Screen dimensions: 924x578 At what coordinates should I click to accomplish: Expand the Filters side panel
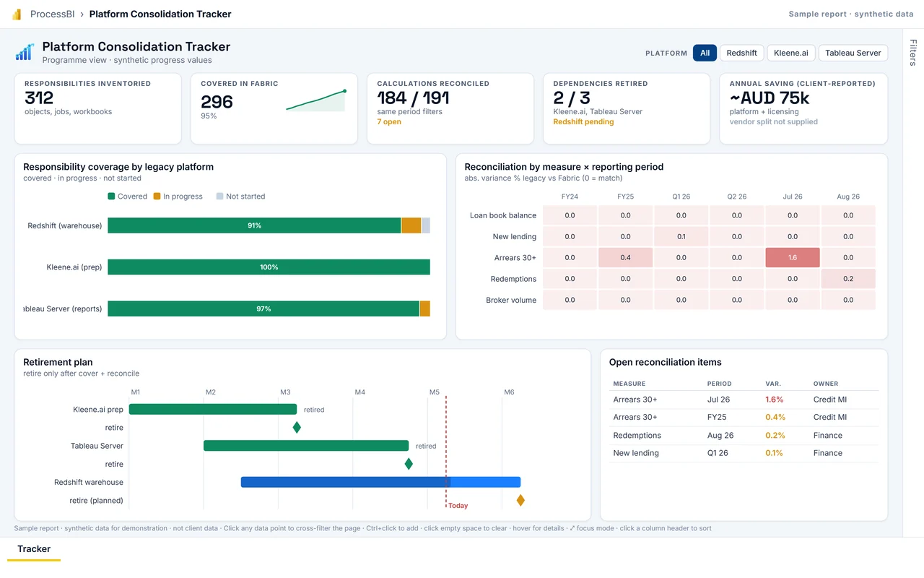point(913,53)
